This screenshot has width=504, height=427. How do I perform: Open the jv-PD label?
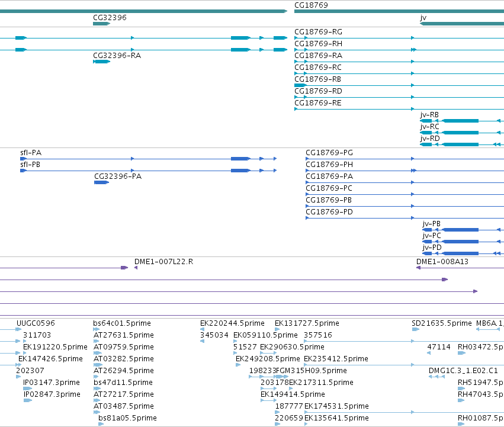tap(432, 248)
